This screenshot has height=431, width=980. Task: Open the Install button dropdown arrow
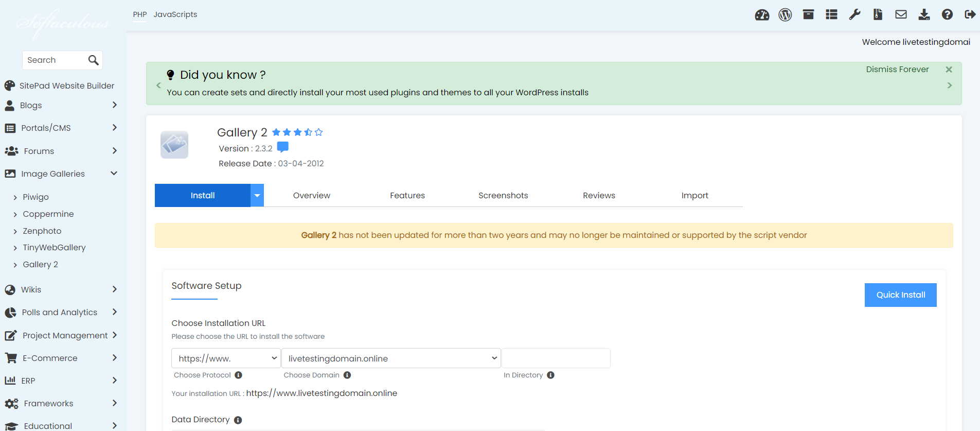(x=257, y=196)
